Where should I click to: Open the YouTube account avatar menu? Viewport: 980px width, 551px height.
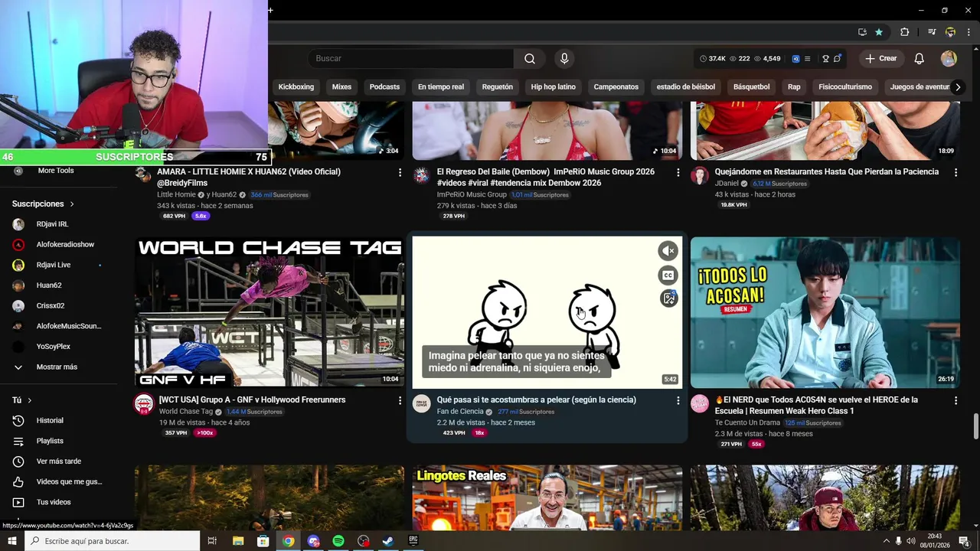949,59
